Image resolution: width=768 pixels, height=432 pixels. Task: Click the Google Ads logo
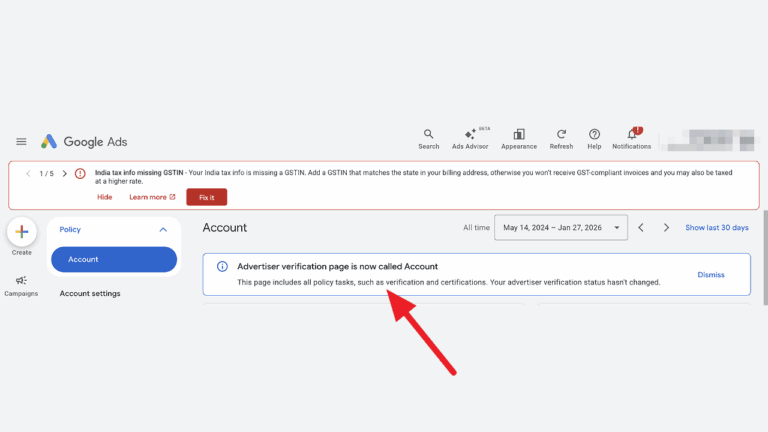84,142
